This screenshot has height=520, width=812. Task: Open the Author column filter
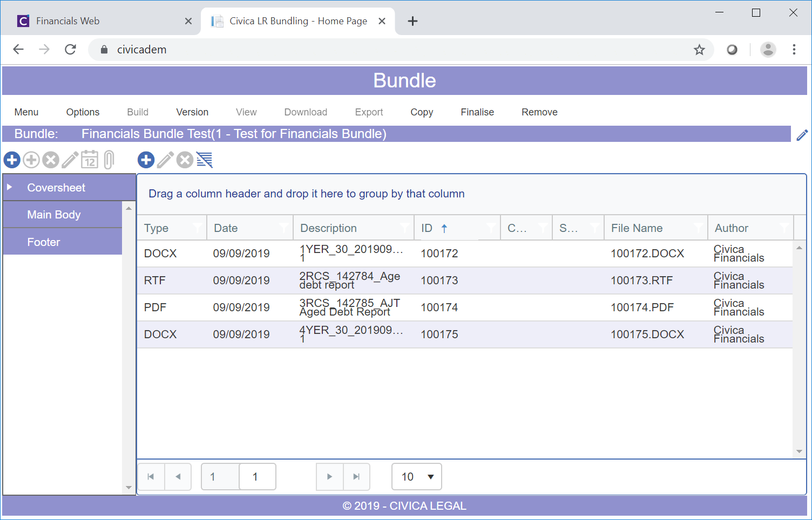tap(784, 228)
